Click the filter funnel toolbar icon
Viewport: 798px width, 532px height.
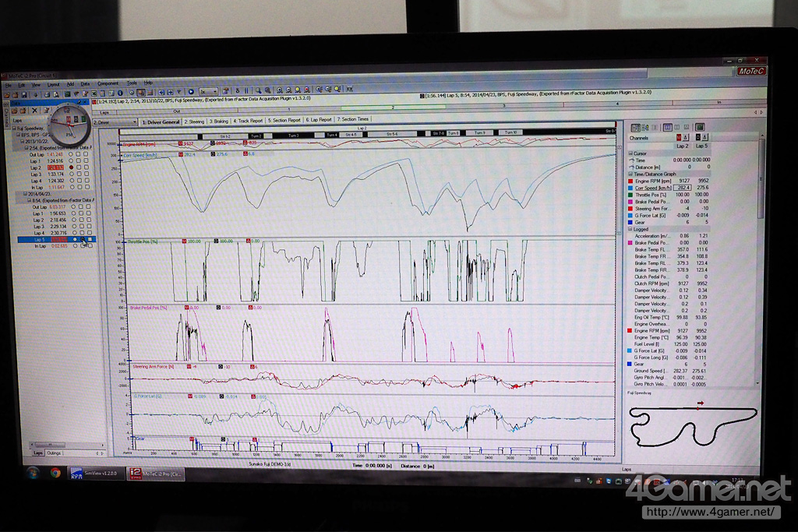tap(179, 92)
